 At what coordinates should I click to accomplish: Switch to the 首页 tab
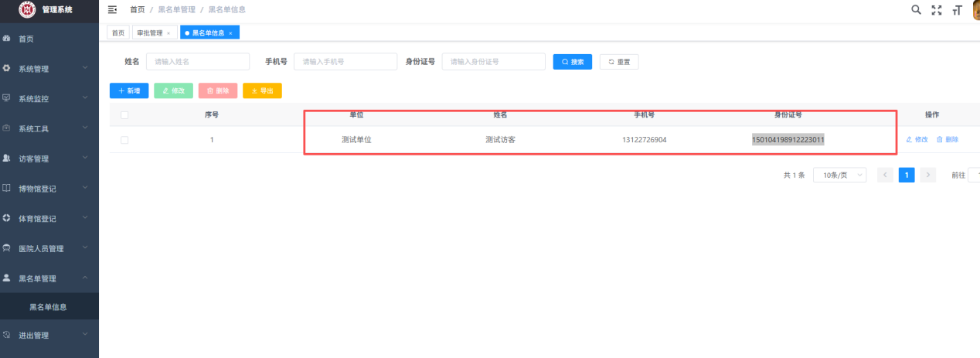(x=118, y=33)
